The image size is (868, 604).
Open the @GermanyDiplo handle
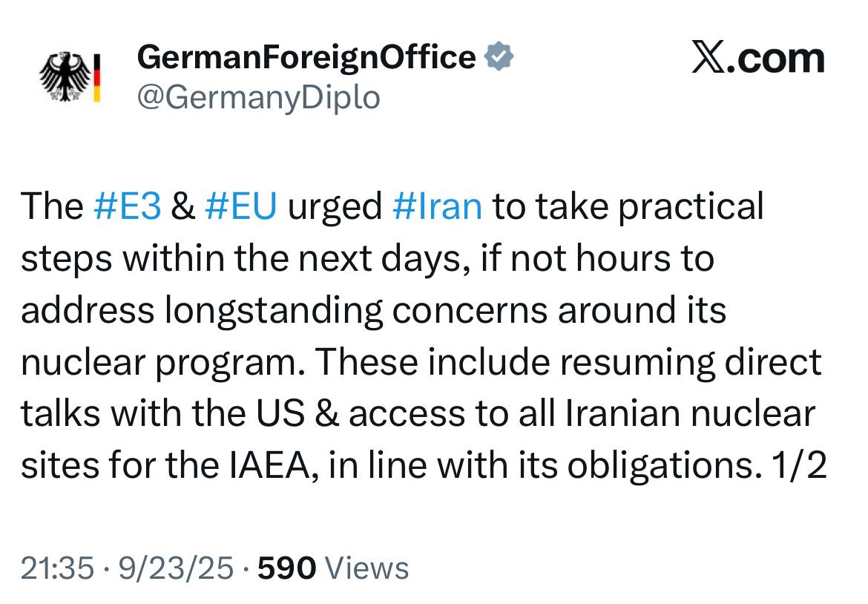click(x=258, y=97)
